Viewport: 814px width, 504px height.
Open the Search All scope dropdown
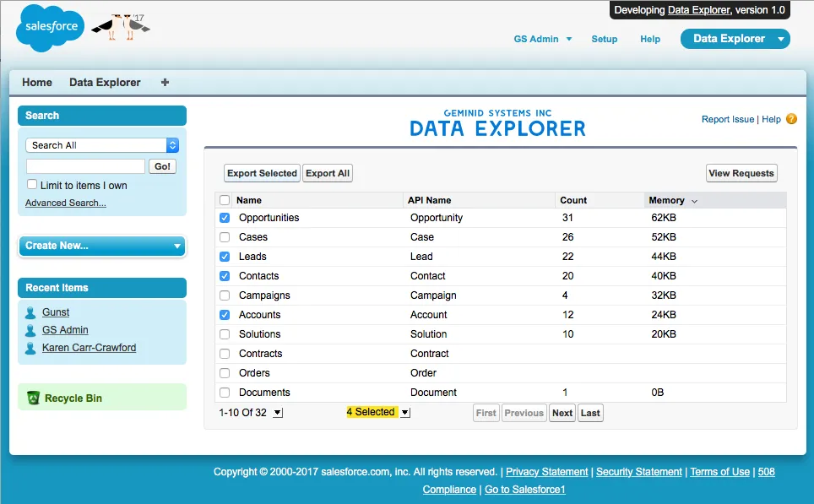[x=102, y=145]
